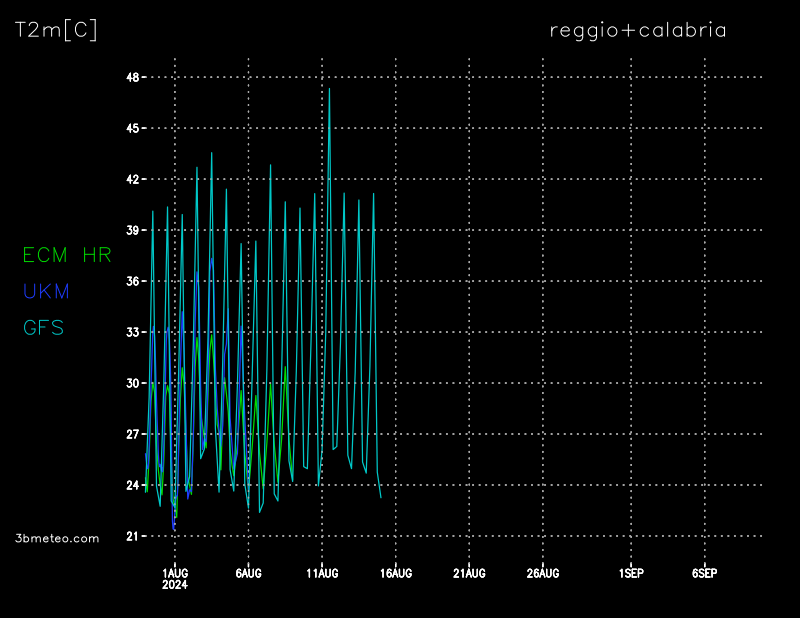Select the ECM HR legend entry
The width and height of the screenshot is (800, 618).
(67, 255)
